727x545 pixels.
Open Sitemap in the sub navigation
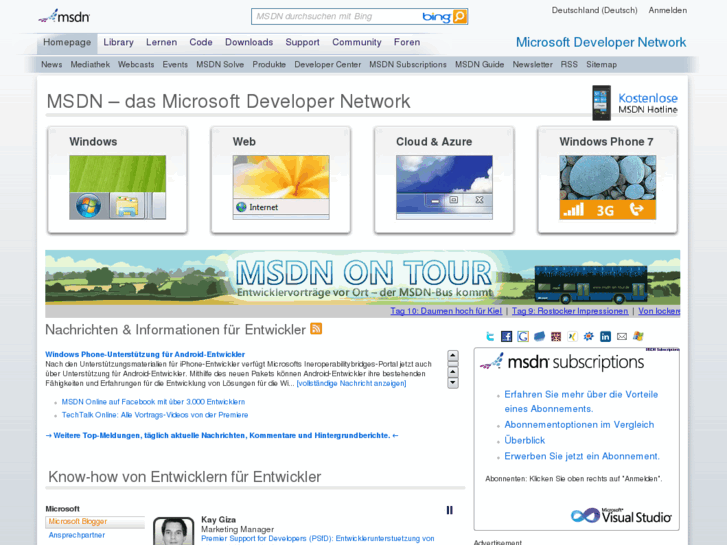pyautogui.click(x=601, y=64)
